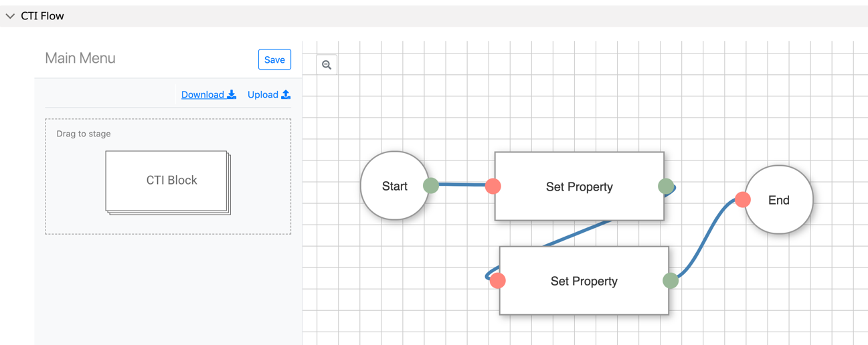The width and height of the screenshot is (868, 345).
Task: Select the red input port of the upper Set Property block
Action: click(x=493, y=186)
